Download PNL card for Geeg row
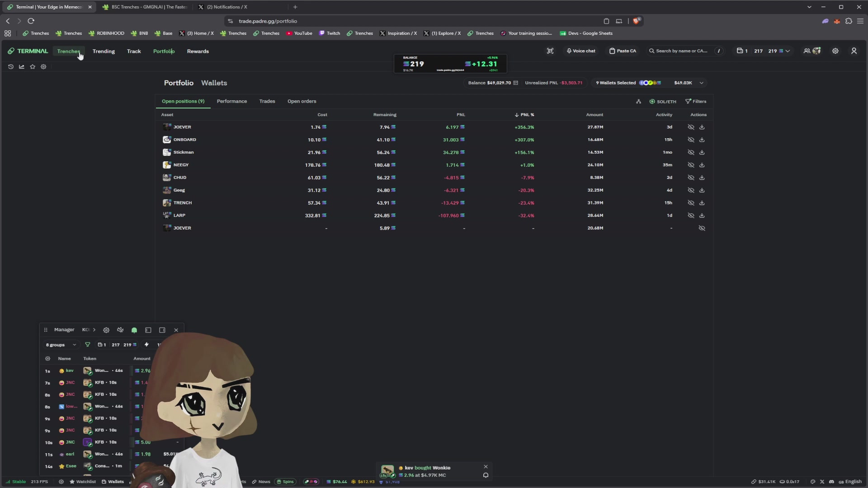 tap(702, 190)
